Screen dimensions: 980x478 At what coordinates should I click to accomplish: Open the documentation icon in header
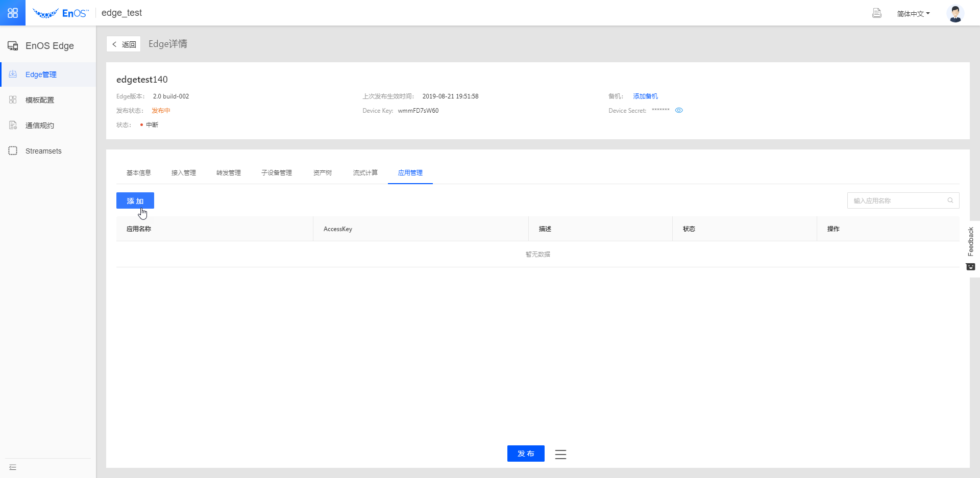876,13
